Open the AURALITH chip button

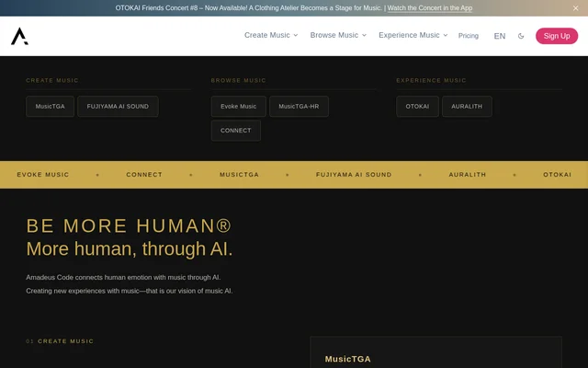[467, 107]
